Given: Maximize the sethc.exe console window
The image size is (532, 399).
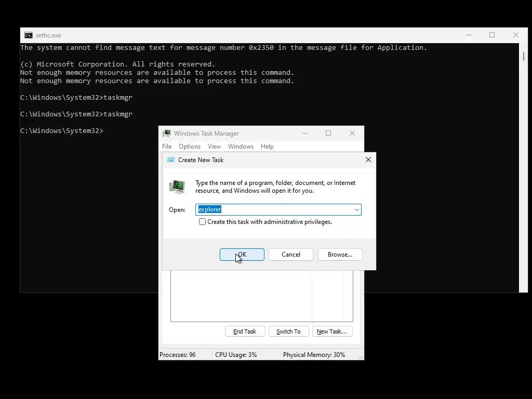Looking at the screenshot, I should point(492,35).
